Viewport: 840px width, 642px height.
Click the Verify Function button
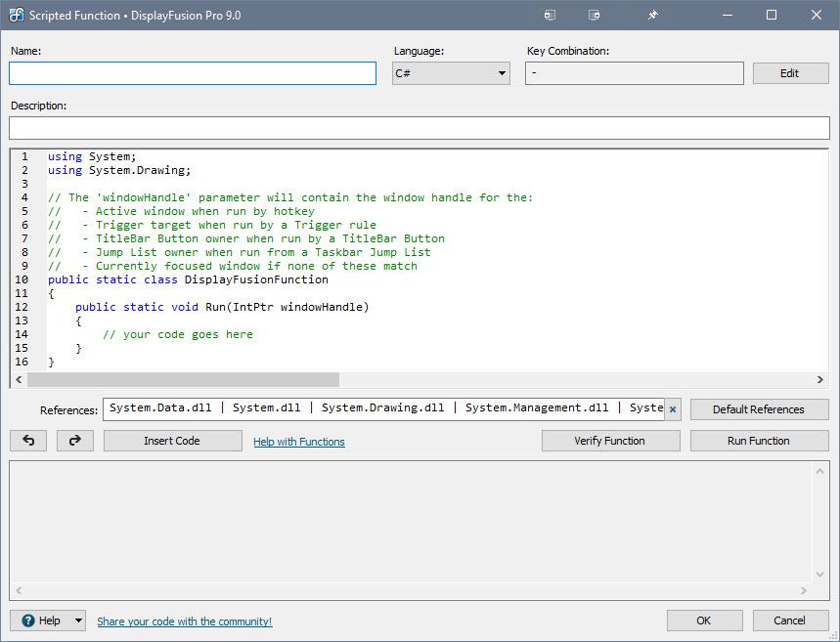(x=610, y=441)
